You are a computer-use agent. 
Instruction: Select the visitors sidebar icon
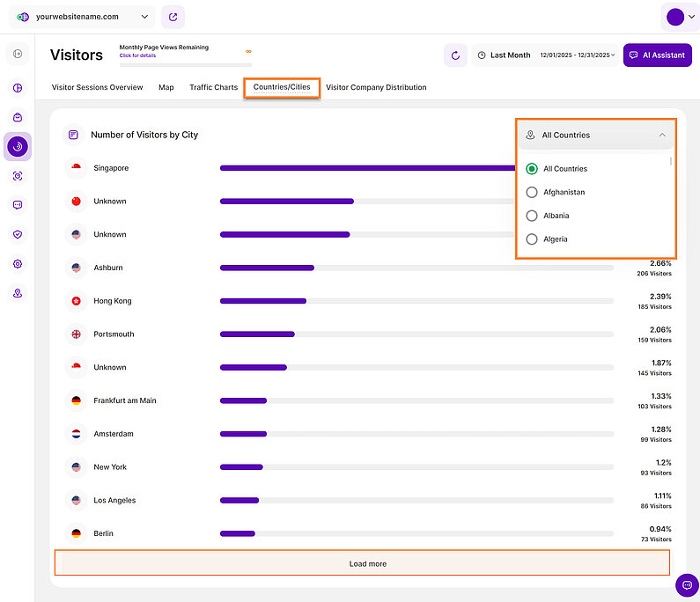click(18, 146)
